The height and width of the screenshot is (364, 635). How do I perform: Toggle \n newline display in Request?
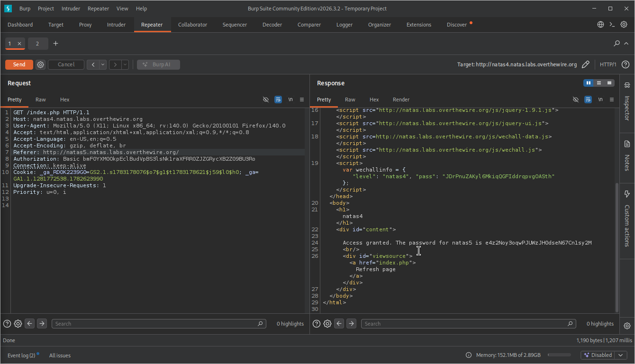[290, 100]
